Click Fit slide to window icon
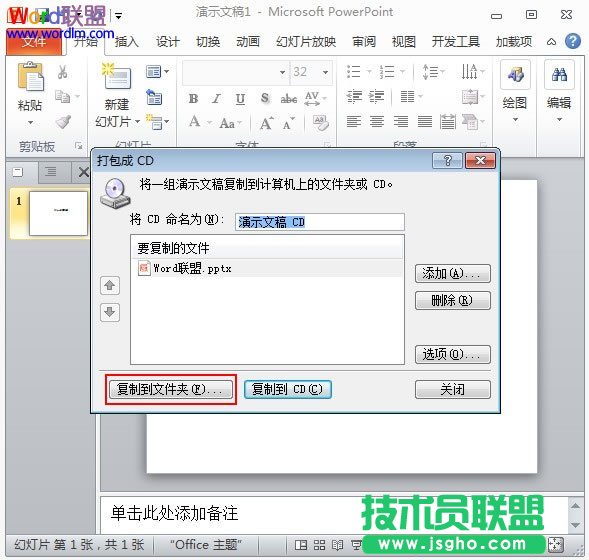 (556, 545)
